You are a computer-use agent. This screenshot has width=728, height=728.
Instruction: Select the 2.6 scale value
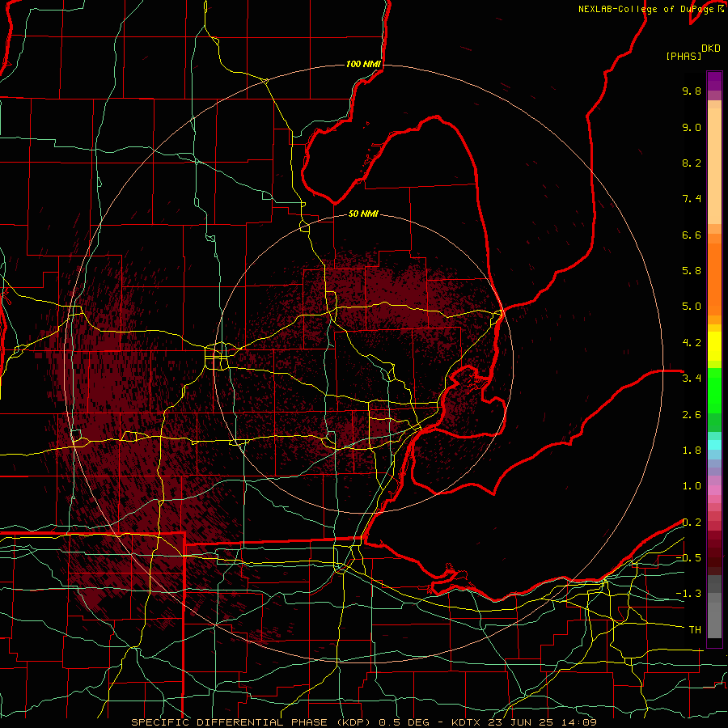[692, 415]
